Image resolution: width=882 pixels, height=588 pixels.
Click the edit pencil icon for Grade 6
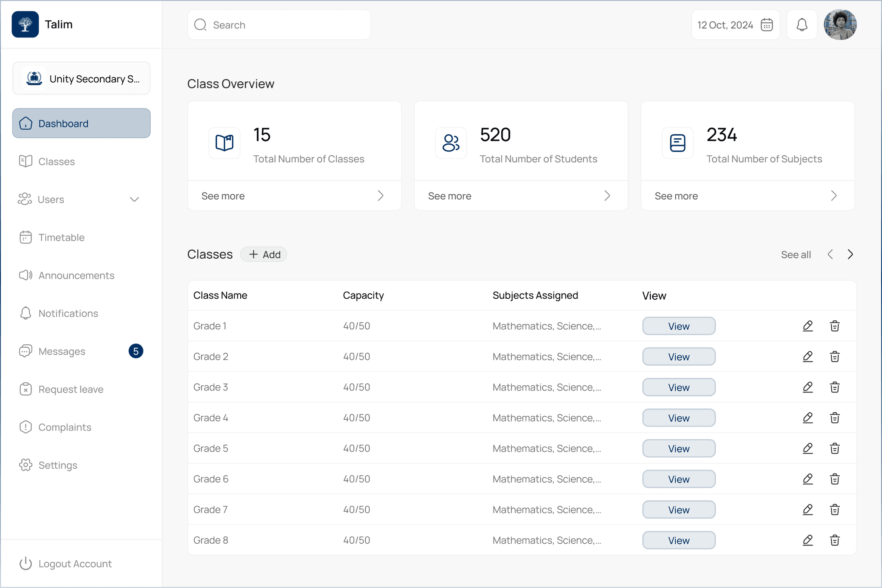coord(807,479)
